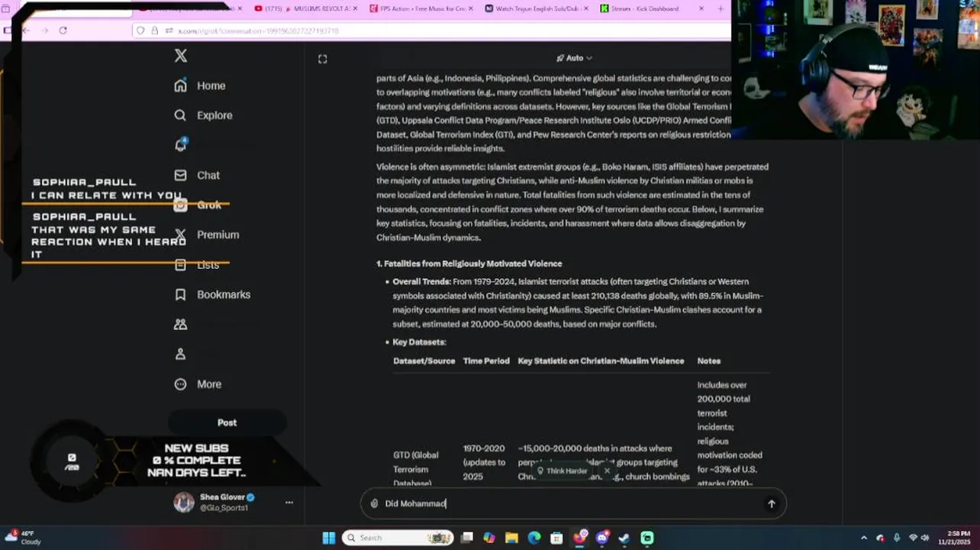
Task: Click the "Notes" table header
Action: point(709,361)
